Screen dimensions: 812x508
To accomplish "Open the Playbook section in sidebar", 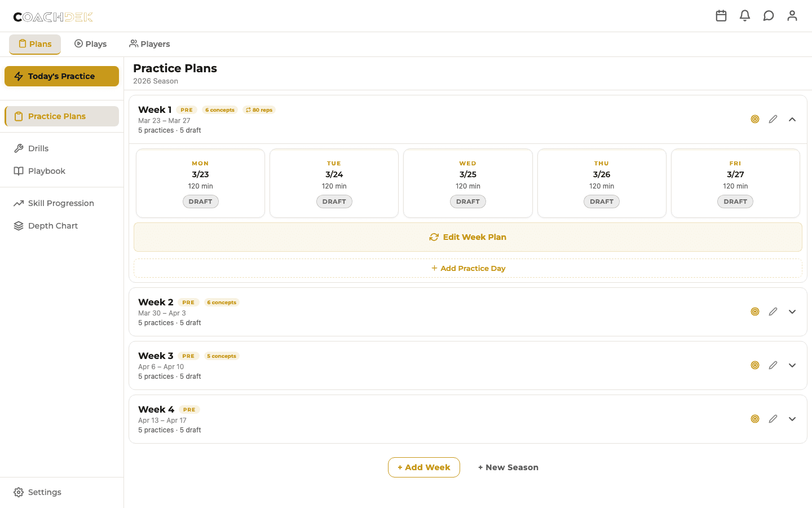I will pos(17,170).
